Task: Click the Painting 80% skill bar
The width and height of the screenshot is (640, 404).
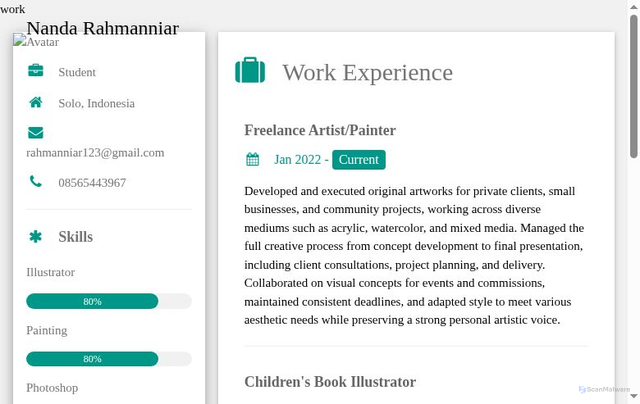Action: 92,359
